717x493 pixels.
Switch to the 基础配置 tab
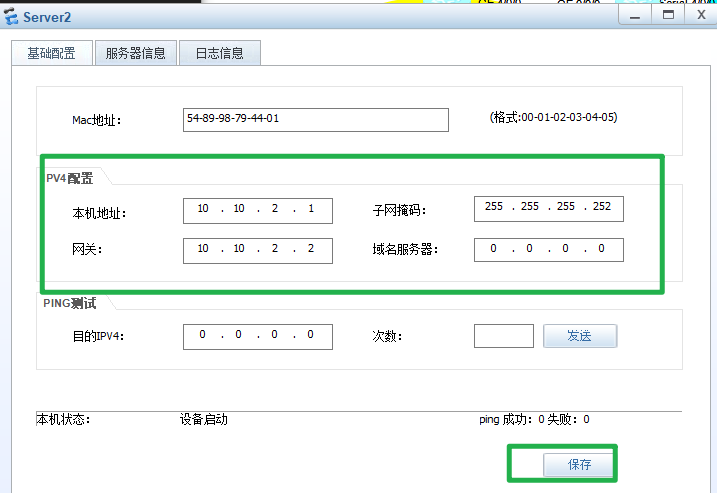[51, 54]
